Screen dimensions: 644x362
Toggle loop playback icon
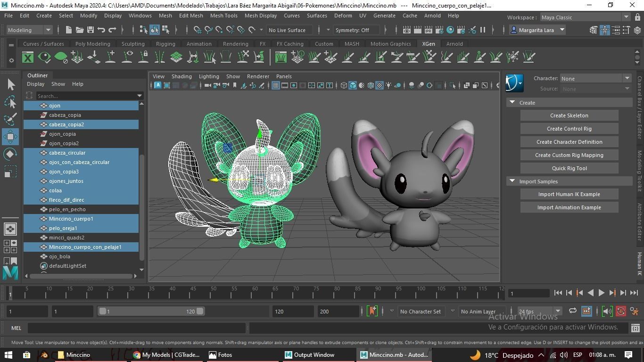coord(572,311)
